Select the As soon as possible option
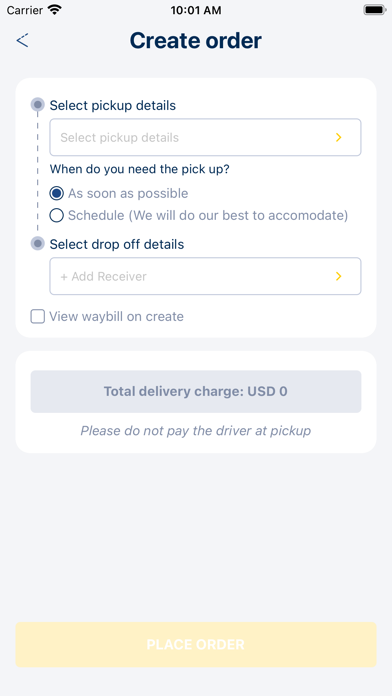The image size is (392, 696). [56, 194]
